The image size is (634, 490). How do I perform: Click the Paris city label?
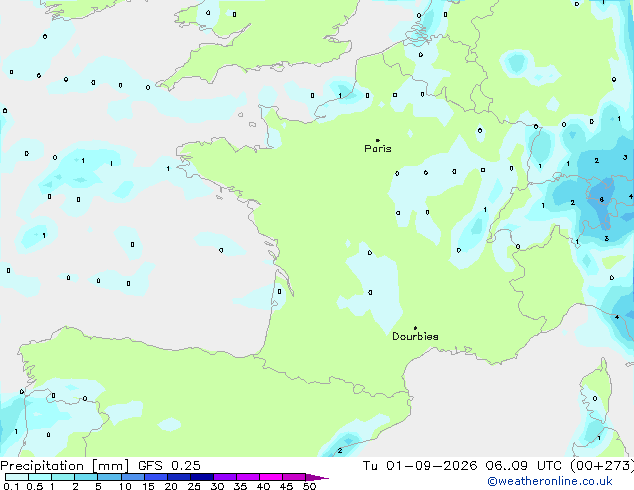[378, 149]
